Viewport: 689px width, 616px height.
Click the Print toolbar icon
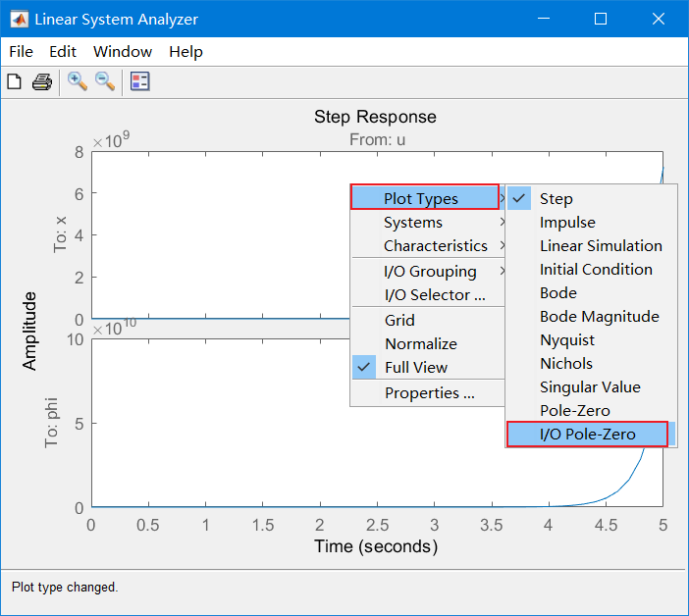pos(41,81)
